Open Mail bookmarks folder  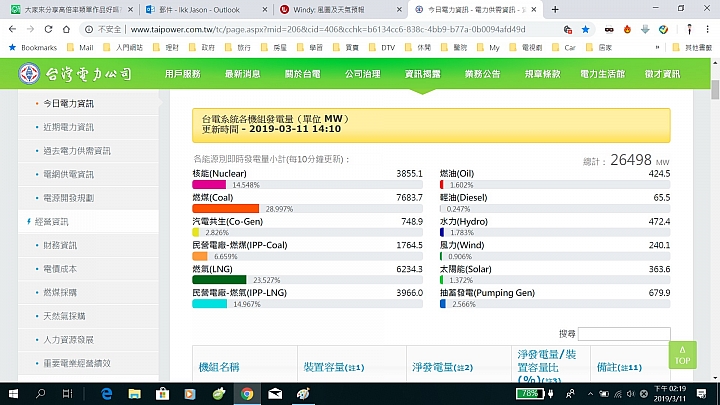pyautogui.click(x=80, y=47)
